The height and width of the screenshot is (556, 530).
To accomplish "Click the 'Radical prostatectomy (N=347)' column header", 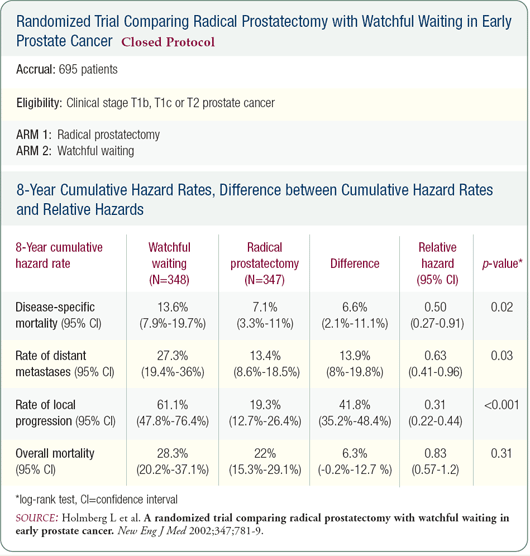I will (x=264, y=263).
